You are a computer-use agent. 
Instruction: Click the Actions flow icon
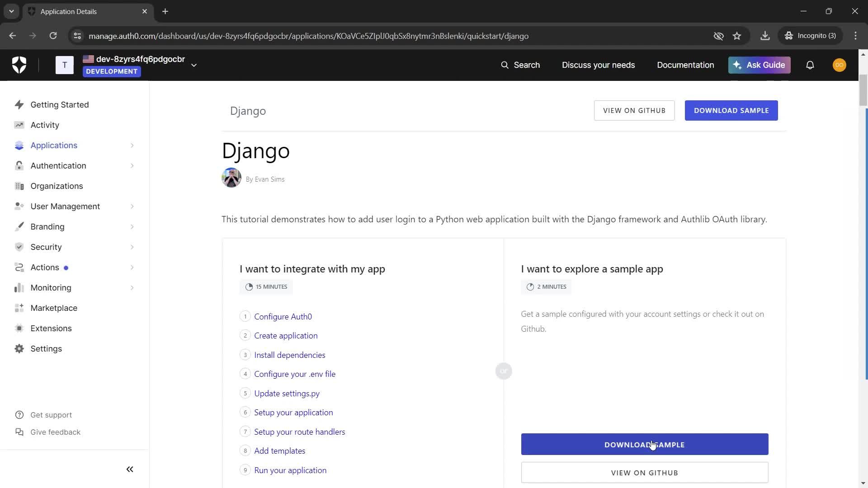[19, 267]
